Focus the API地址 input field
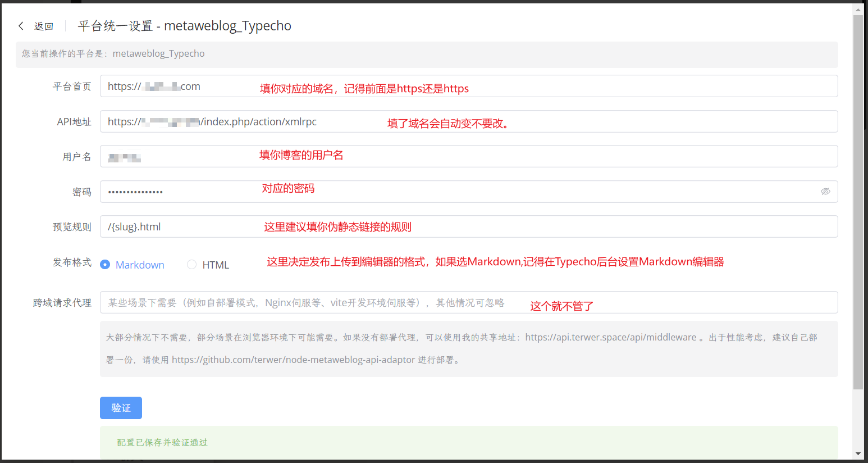This screenshot has height=463, width=868. tap(469, 121)
